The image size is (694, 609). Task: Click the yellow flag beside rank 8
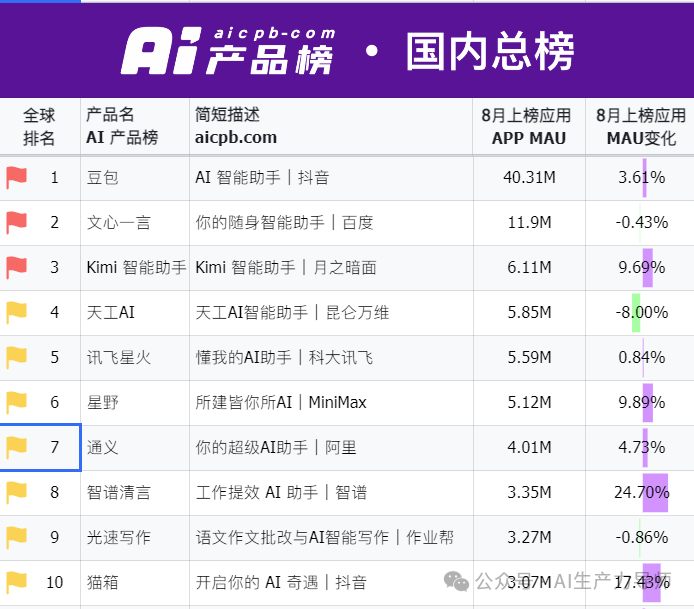pyautogui.click(x=16, y=493)
